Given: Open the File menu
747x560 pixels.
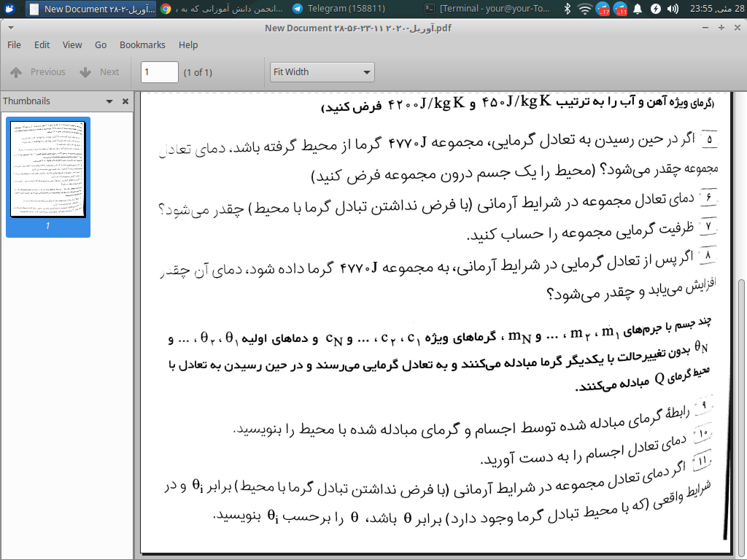Looking at the screenshot, I should click(x=14, y=44).
